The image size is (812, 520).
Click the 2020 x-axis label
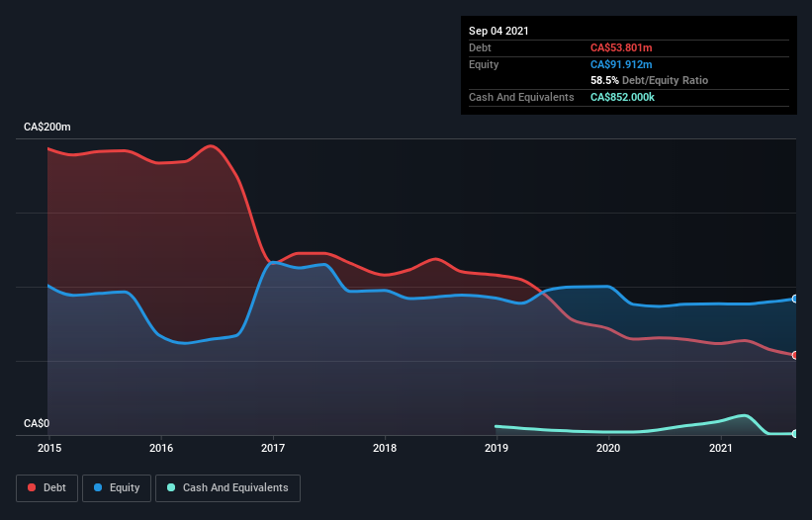click(608, 448)
